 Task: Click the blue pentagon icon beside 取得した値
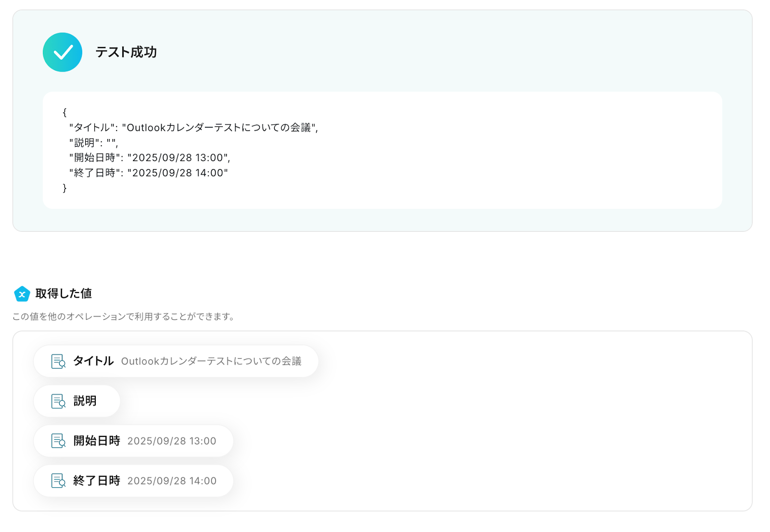22,293
